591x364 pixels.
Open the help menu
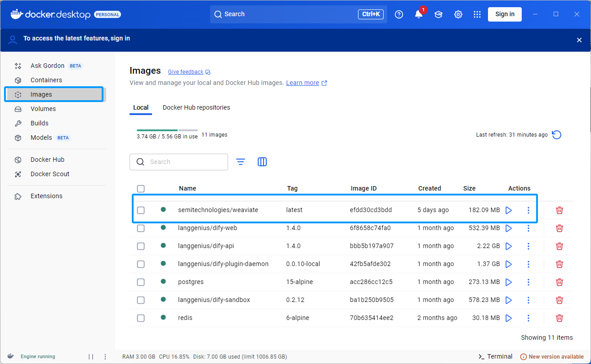pos(398,14)
